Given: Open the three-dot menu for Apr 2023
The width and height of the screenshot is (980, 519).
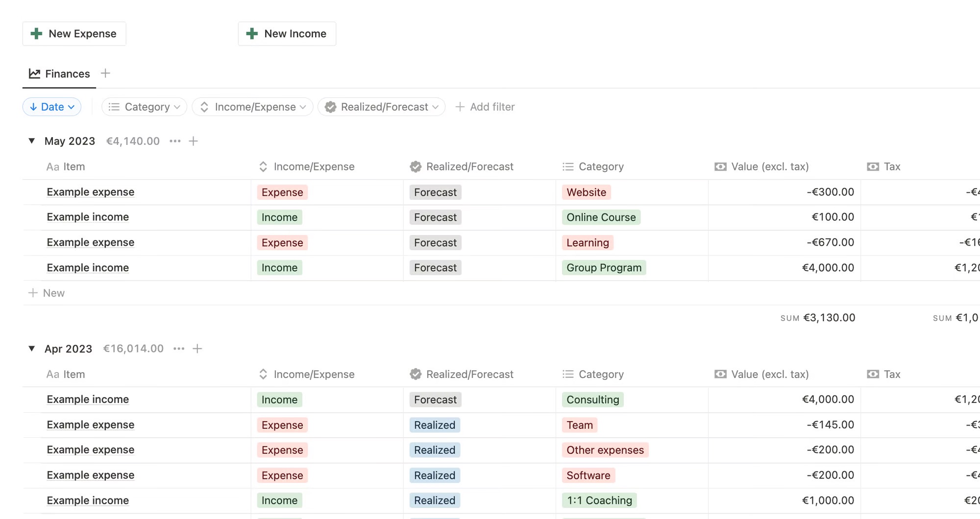Looking at the screenshot, I should click(x=179, y=349).
